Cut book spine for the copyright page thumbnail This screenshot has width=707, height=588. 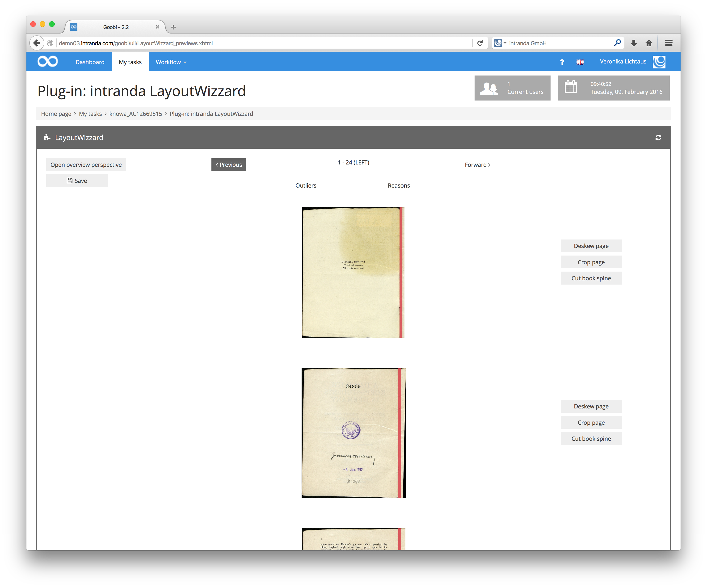point(591,278)
